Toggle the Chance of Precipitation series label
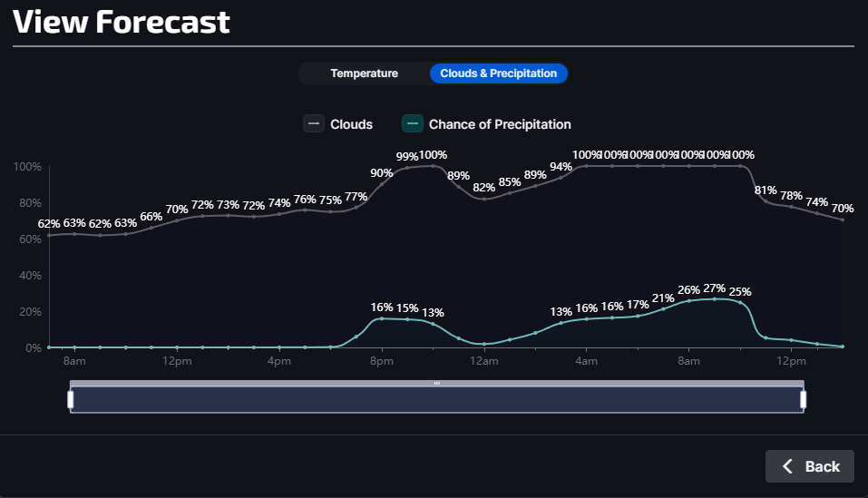 pos(499,124)
